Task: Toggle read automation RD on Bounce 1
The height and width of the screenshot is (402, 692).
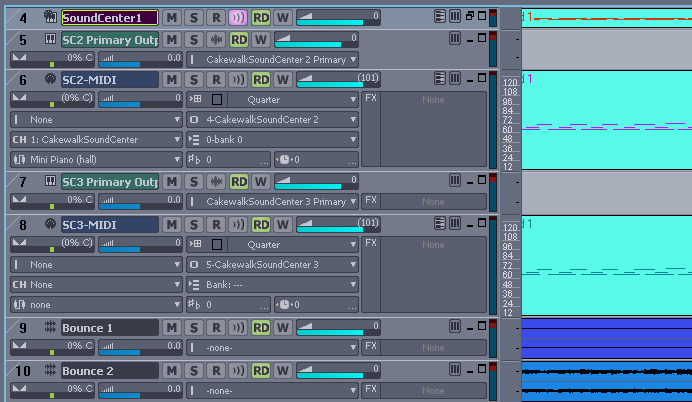Action: pyautogui.click(x=261, y=328)
